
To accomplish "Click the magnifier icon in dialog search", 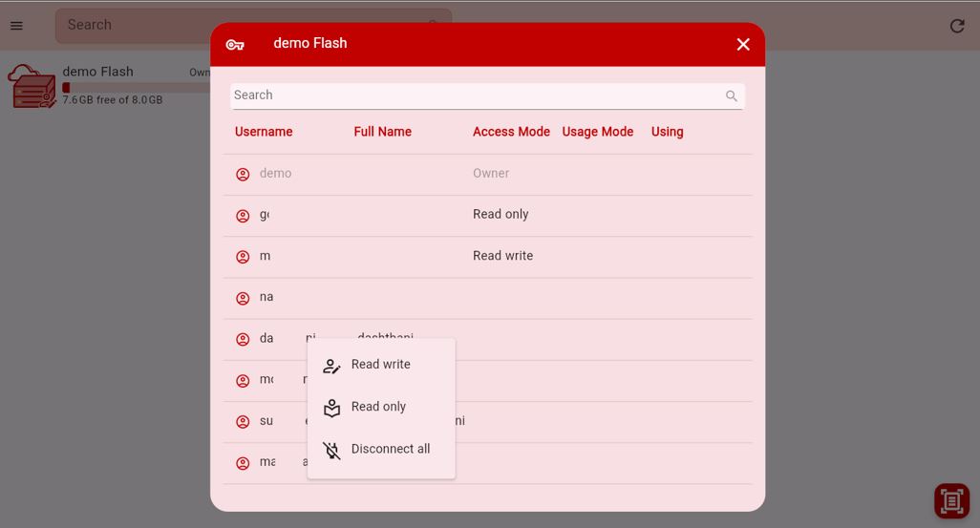I will click(x=732, y=96).
